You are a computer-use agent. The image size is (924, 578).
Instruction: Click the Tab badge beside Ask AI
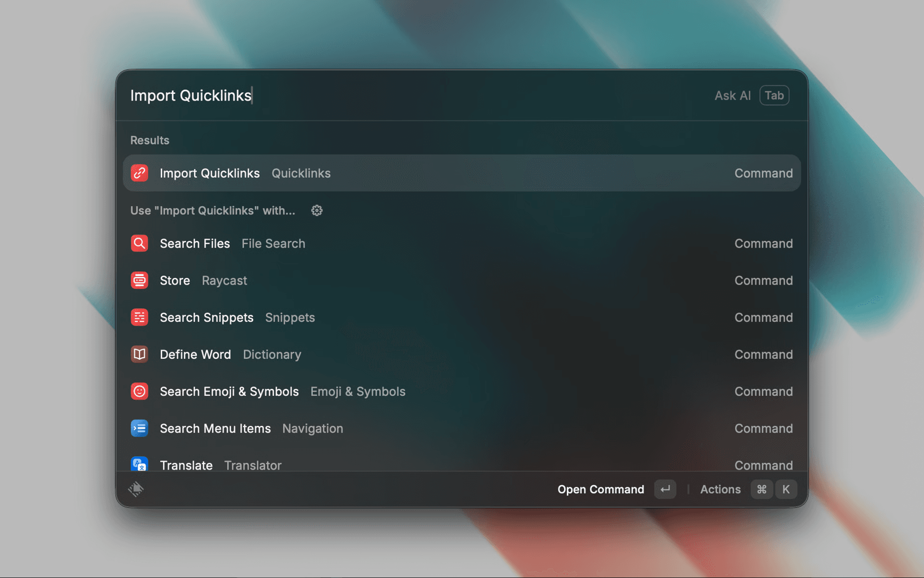tap(774, 95)
